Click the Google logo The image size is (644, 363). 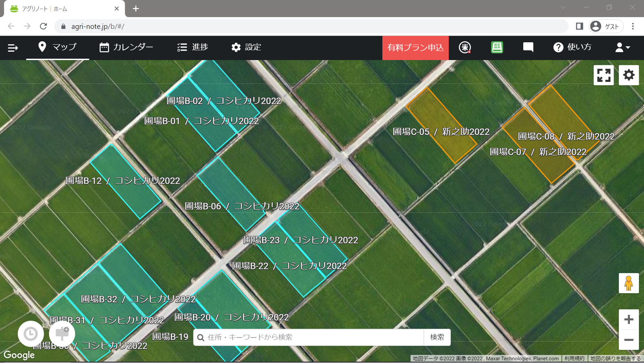[x=19, y=355]
